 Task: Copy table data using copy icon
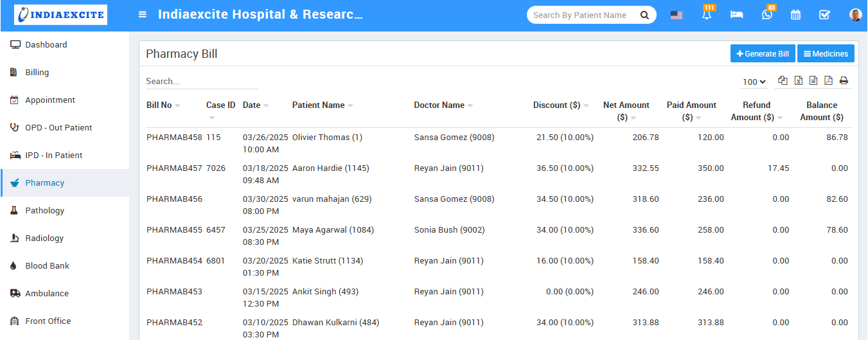[783, 81]
